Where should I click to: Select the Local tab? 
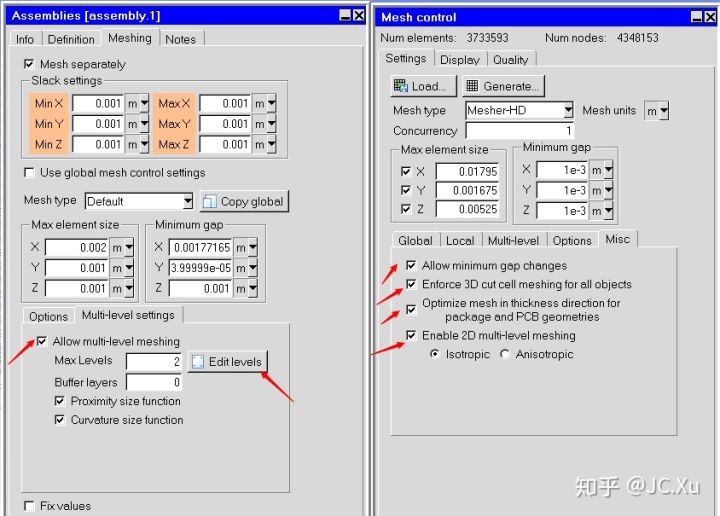(x=460, y=241)
